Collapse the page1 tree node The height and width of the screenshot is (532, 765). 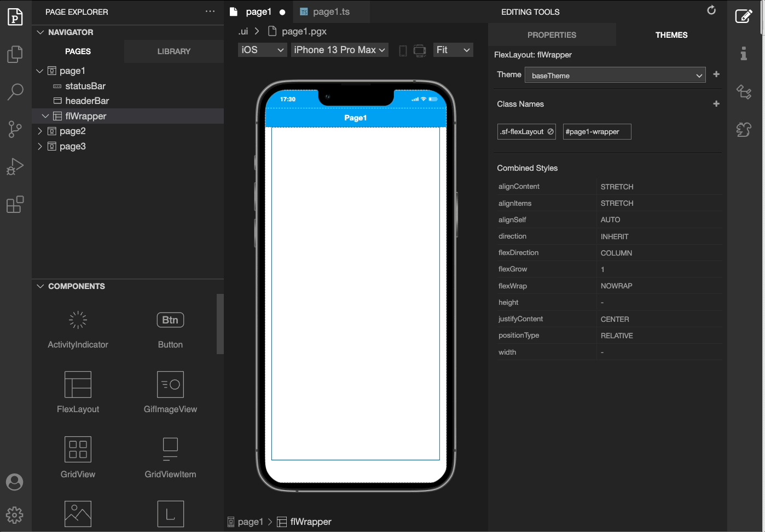click(39, 71)
